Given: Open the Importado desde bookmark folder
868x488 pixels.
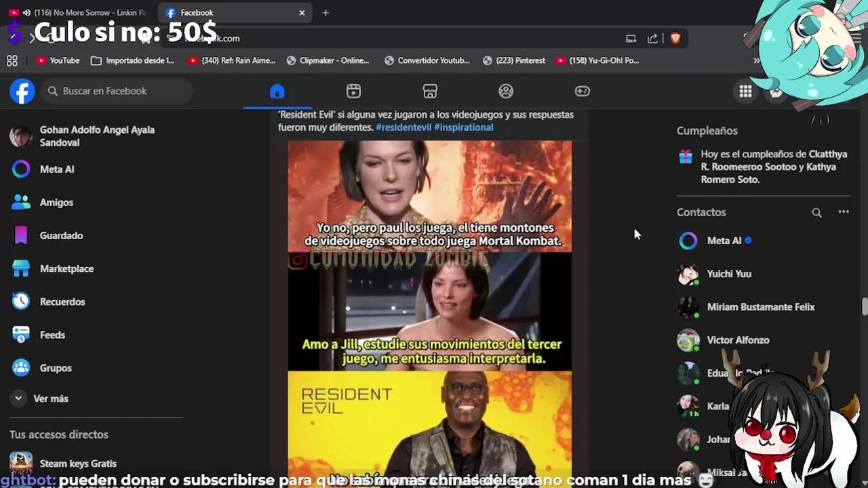Looking at the screenshot, I should 133,60.
